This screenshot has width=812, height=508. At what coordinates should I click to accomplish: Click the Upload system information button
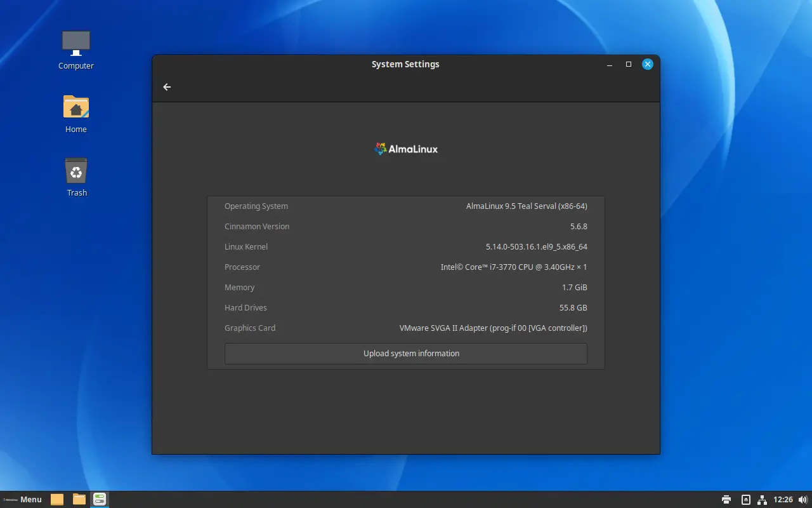point(406,354)
